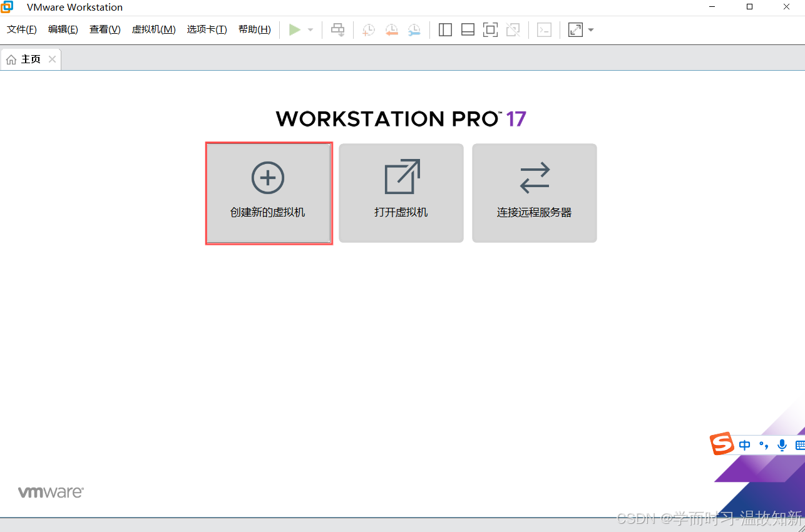Click the Sogou input method S icon

[722, 444]
